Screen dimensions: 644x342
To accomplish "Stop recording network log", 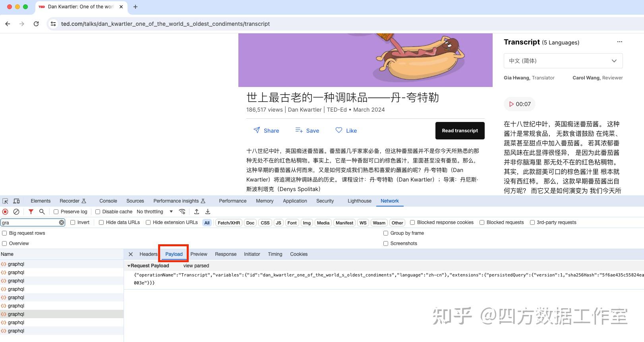I will (x=5, y=212).
